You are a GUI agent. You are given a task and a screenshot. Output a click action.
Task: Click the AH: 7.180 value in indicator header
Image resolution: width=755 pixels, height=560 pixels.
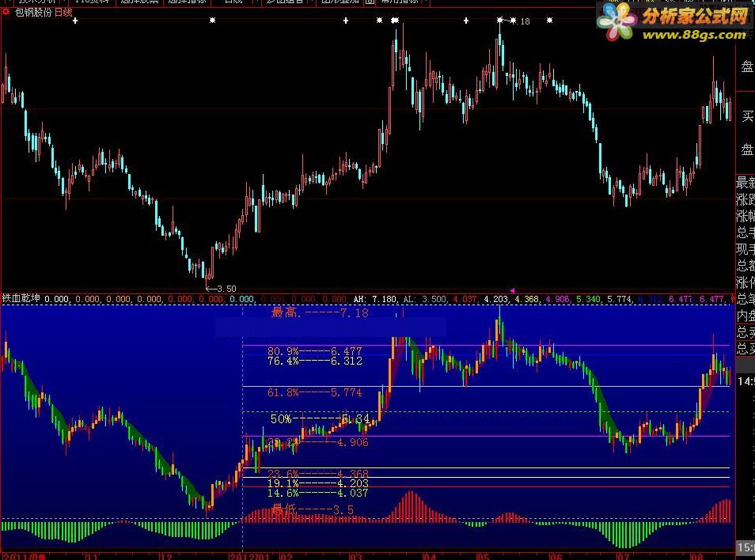click(375, 299)
